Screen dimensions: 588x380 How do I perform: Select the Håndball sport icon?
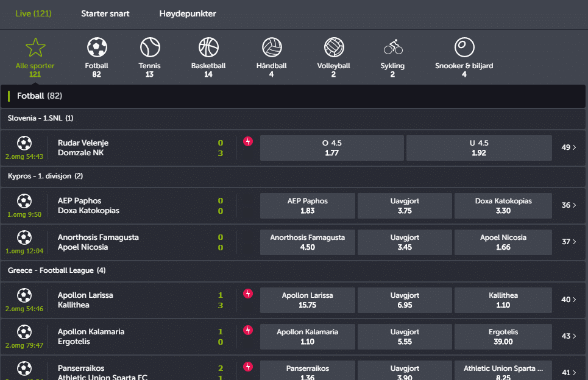click(x=272, y=47)
